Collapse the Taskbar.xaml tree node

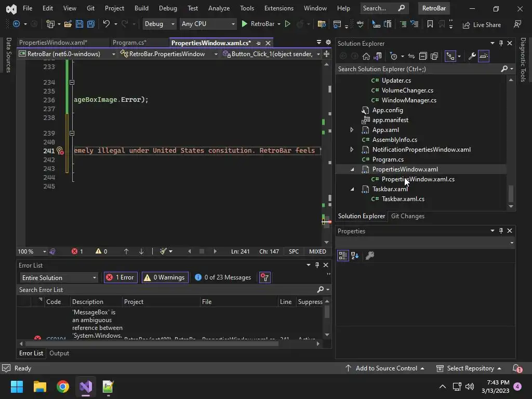click(352, 189)
